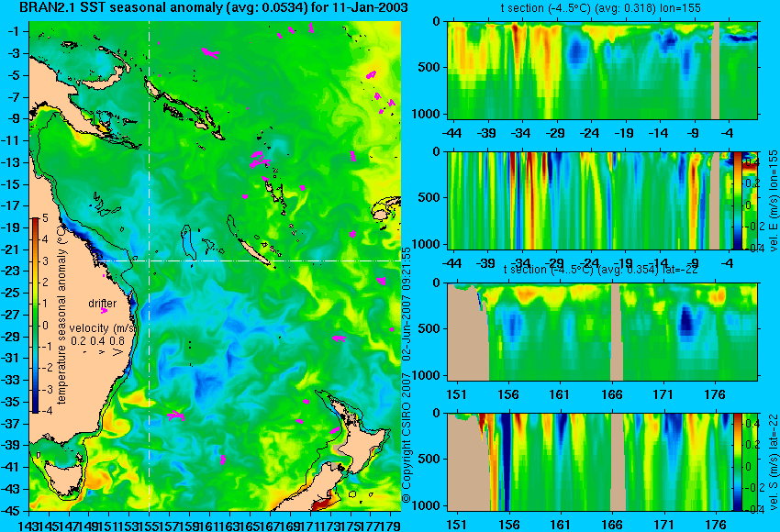The height and width of the screenshot is (532, 780).
Task: Click the '-4' tick on temperature colorbar
Action: 45,411
